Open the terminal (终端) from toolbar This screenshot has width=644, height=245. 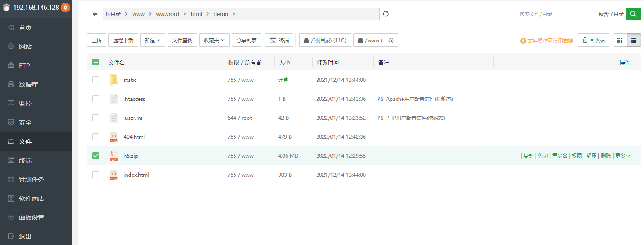(279, 40)
